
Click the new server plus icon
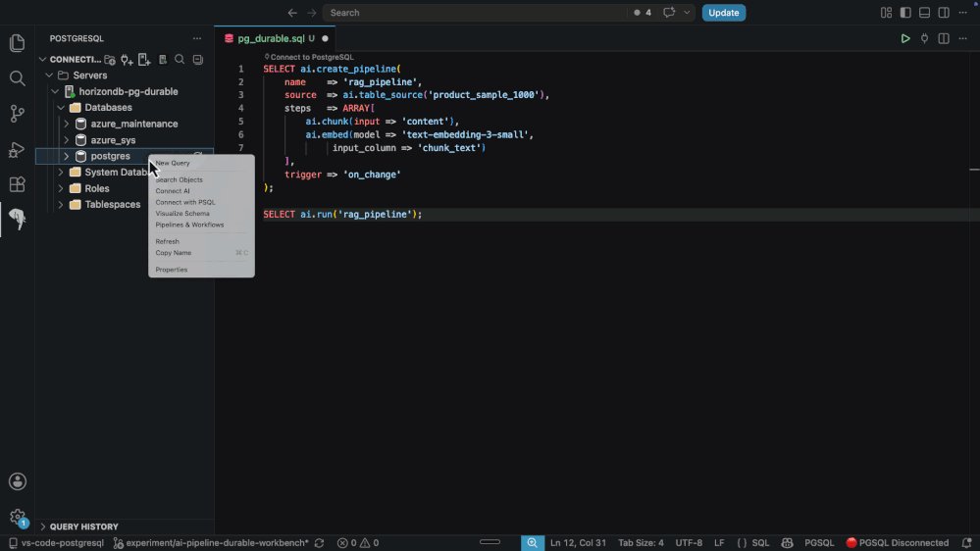144,60
